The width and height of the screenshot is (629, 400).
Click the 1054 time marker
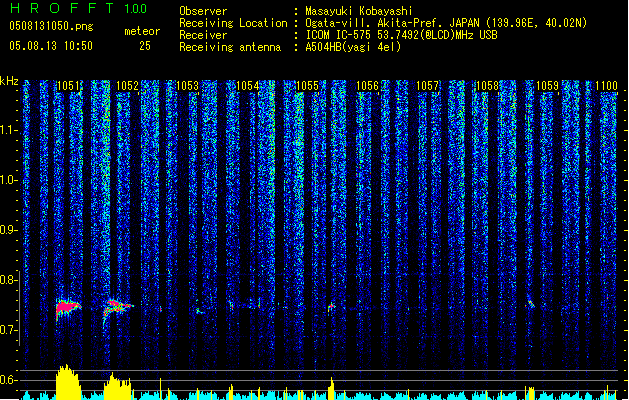tap(248, 86)
